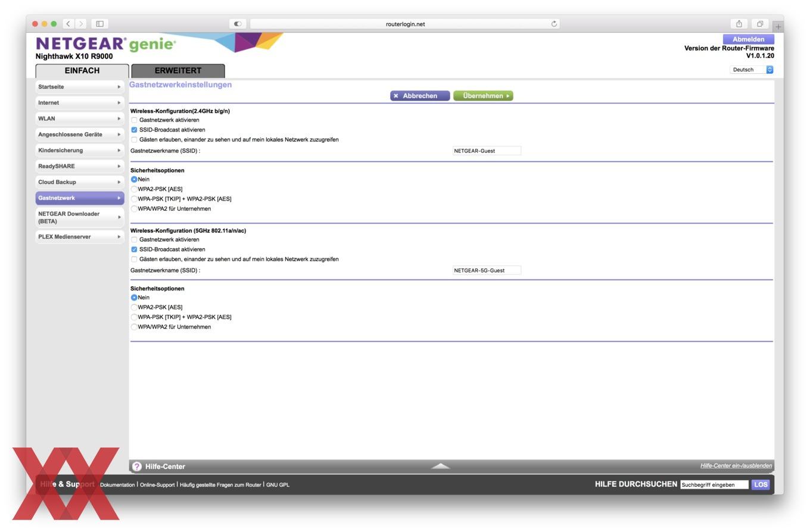
Task: Click the NETGEAR-Guest SSID field
Action: pos(487,151)
